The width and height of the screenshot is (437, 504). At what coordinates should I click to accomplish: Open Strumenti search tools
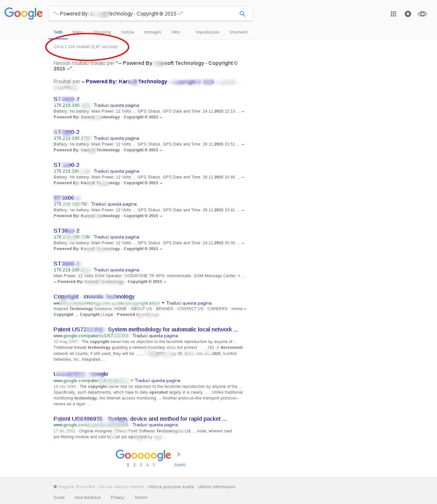238,32
